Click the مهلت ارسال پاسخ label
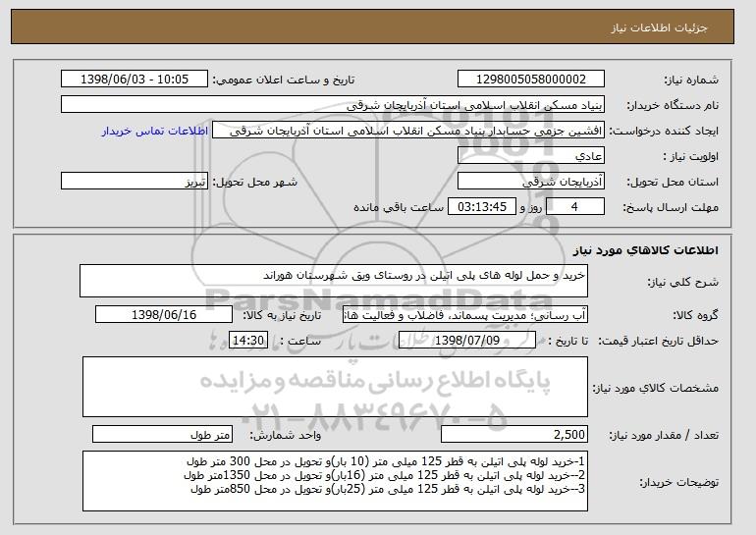 coord(671,207)
